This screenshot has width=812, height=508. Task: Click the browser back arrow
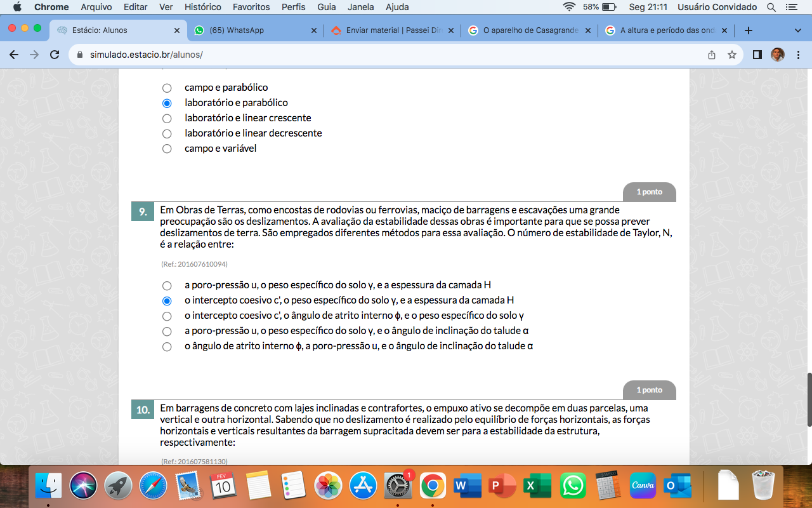[14, 55]
